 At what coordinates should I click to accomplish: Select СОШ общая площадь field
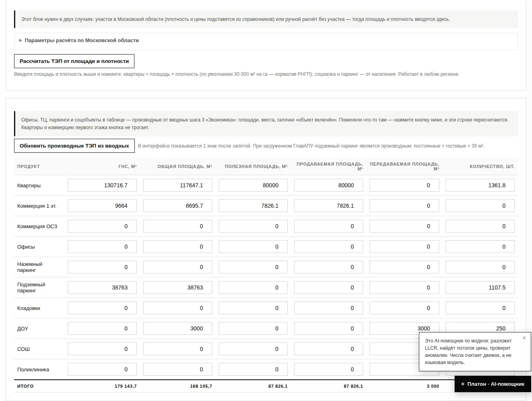(178, 349)
